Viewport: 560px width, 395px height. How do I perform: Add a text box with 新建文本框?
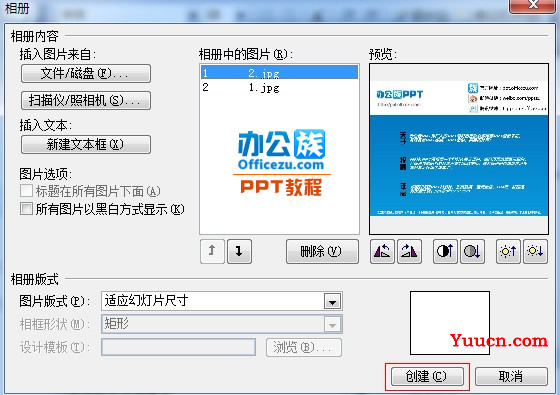(86, 144)
